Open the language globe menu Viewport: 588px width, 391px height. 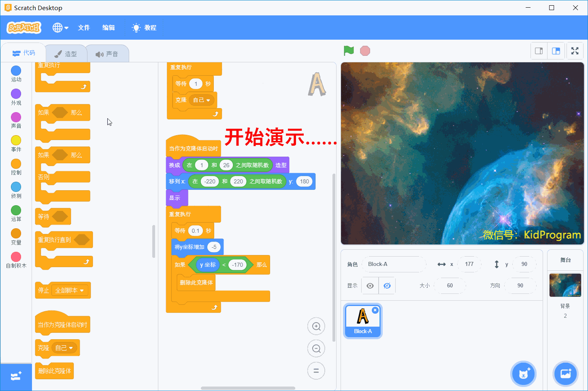[60, 28]
